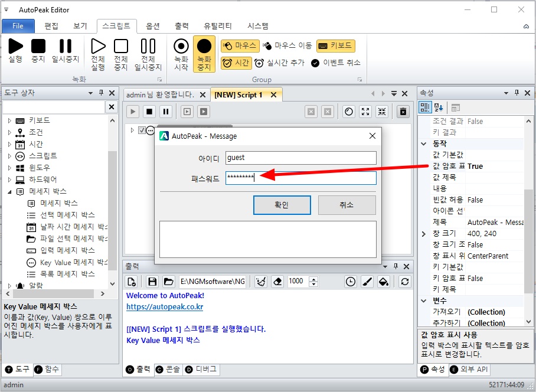536x392 pixels.
Task: Switch to the 콘솔 bottom tab
Action: [x=168, y=370]
